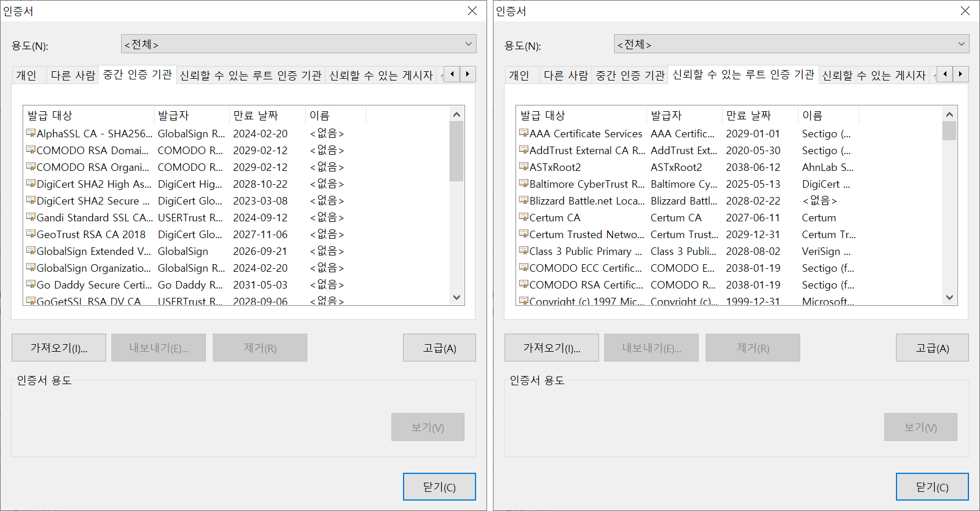
Task: Select 'USERTrust R...' issuer in Gandi row
Action: pyautogui.click(x=190, y=217)
